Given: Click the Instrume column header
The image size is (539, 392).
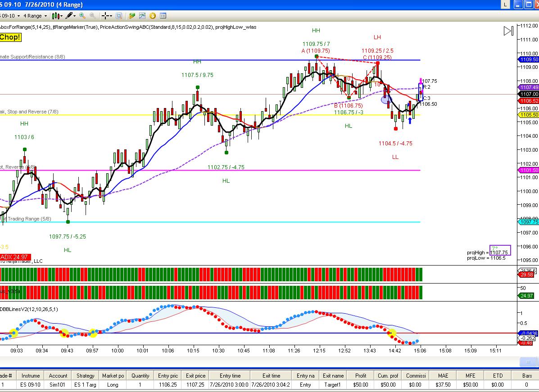Looking at the screenshot, I should point(31,375).
